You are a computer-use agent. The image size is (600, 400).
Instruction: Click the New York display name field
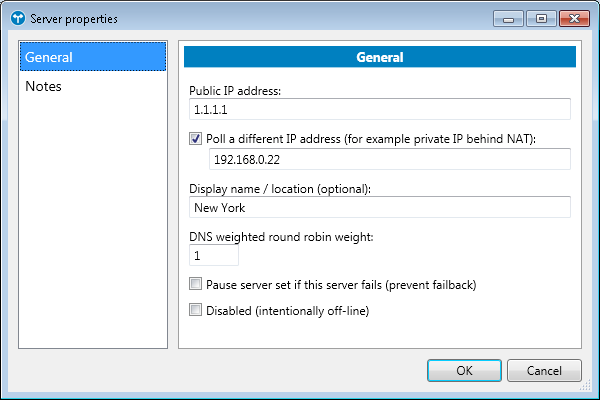click(379, 207)
